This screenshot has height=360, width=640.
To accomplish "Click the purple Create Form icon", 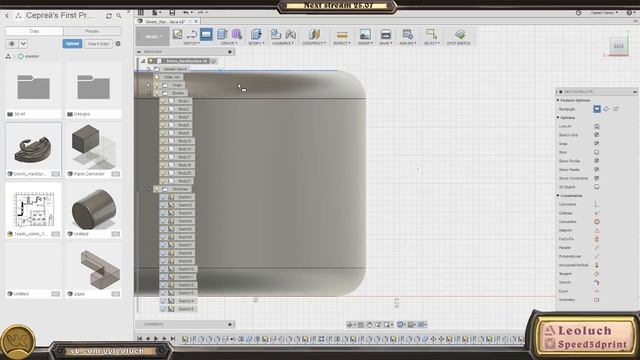I will 237,34.
